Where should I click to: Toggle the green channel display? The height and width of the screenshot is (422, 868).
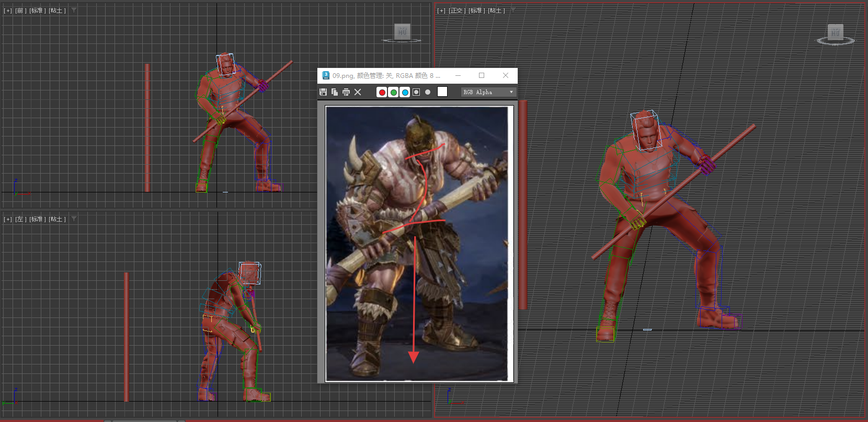pyautogui.click(x=393, y=92)
